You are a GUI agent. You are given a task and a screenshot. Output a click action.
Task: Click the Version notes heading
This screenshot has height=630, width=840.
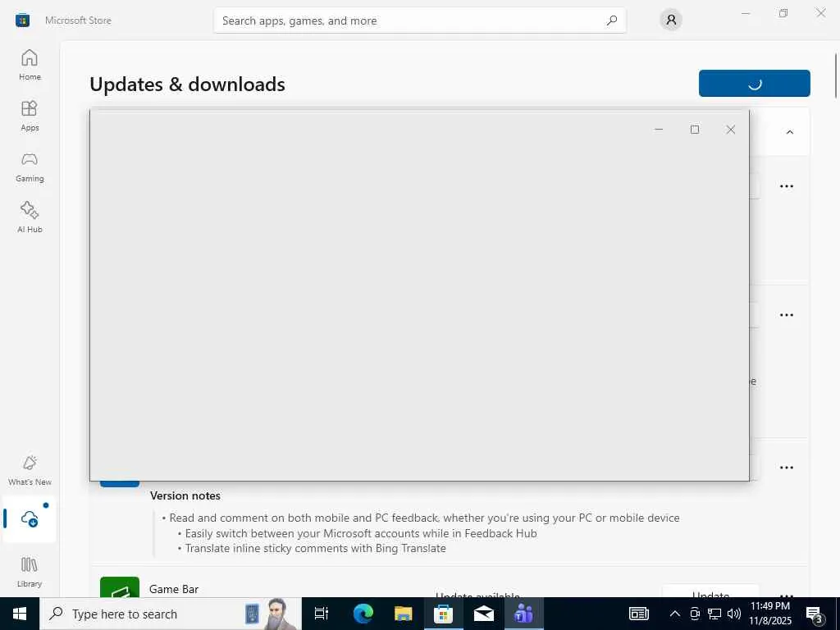click(185, 496)
